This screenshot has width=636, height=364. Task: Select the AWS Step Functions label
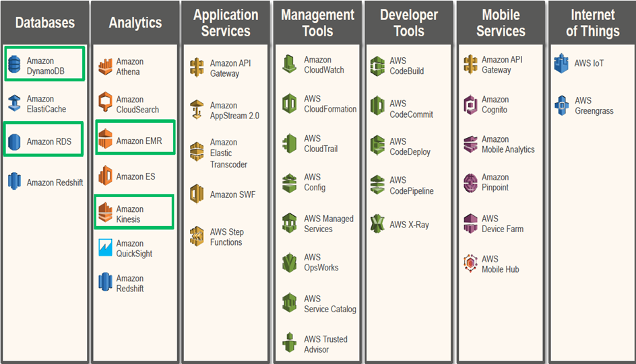(226, 237)
